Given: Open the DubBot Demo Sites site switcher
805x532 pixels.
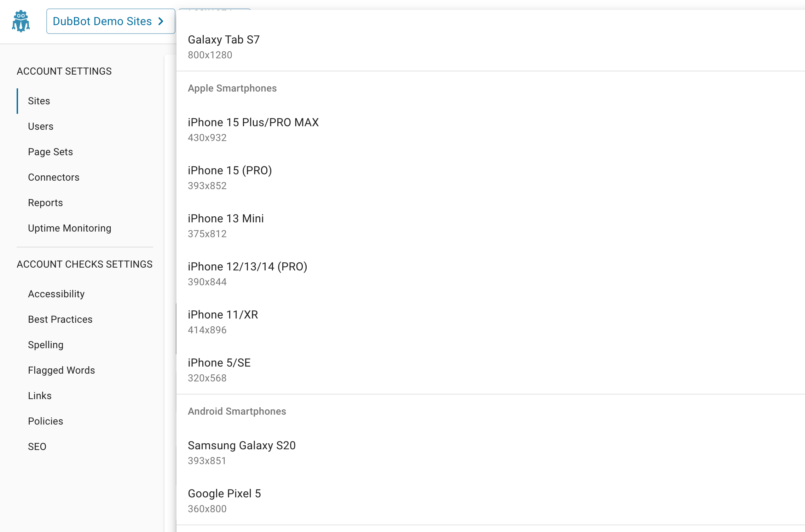Looking at the screenshot, I should point(103,21).
